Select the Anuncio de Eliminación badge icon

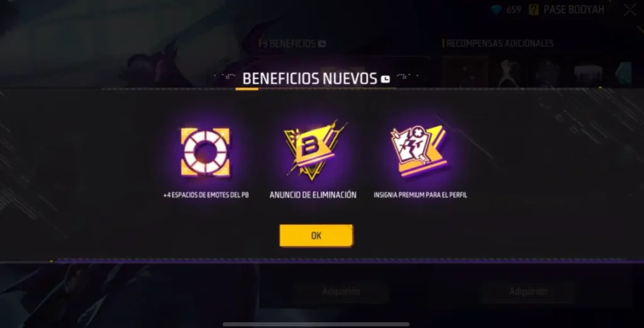(x=314, y=150)
